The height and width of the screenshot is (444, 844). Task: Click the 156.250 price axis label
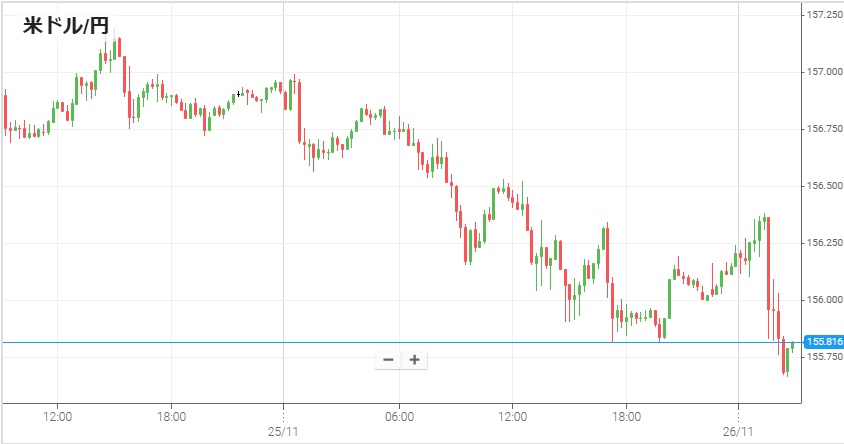click(x=823, y=243)
